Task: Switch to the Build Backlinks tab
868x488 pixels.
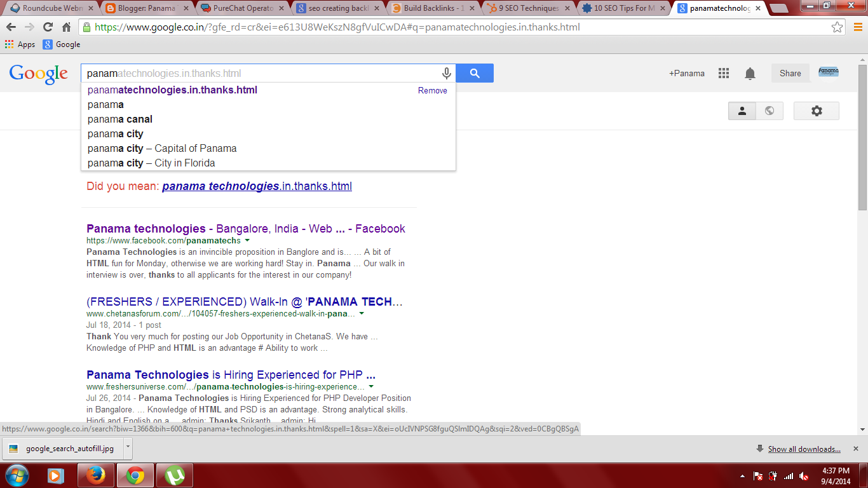Action: [433, 8]
